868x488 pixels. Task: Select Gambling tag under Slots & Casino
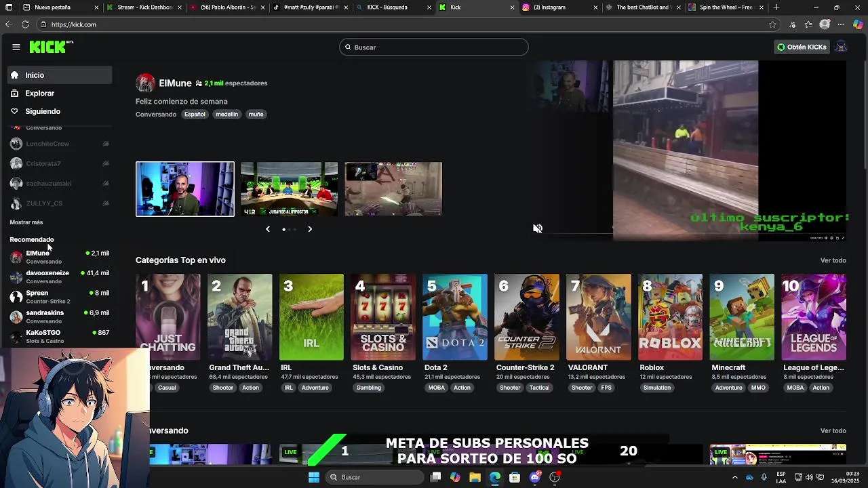(369, 388)
